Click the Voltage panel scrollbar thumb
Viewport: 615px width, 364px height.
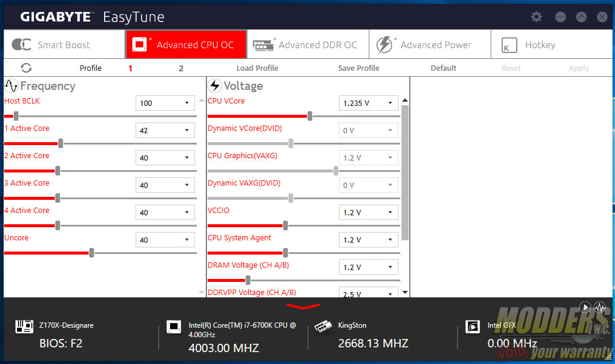[x=405, y=172]
